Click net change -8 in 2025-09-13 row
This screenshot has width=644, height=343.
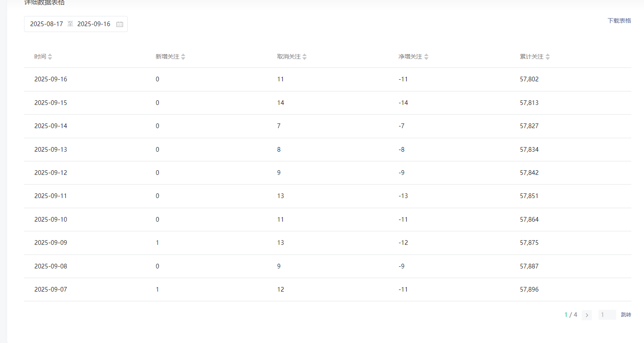tap(402, 150)
